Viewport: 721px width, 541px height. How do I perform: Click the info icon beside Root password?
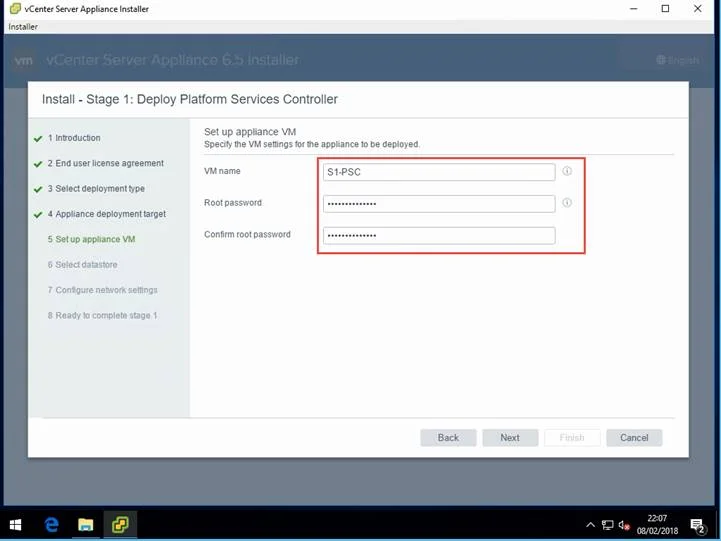click(x=567, y=203)
